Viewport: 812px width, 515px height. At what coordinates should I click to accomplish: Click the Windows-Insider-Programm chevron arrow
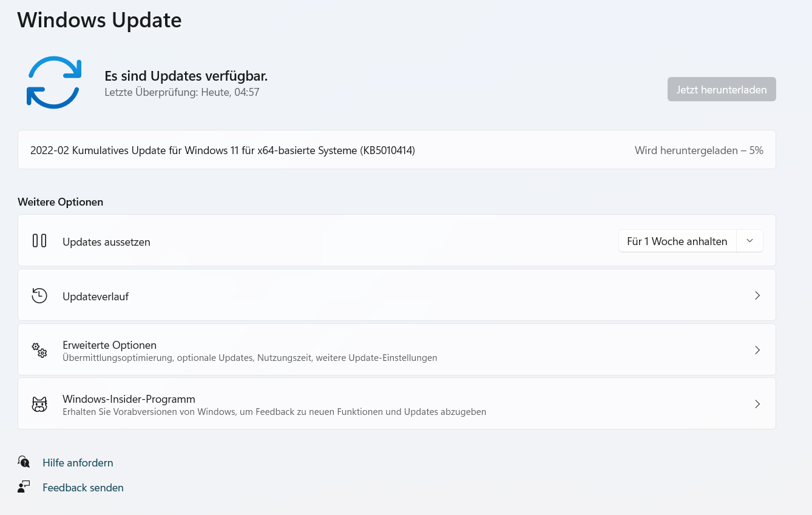[x=757, y=404]
